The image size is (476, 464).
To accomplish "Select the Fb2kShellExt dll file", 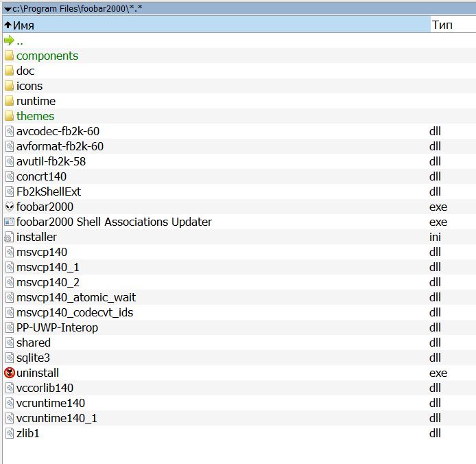I will (x=49, y=192).
